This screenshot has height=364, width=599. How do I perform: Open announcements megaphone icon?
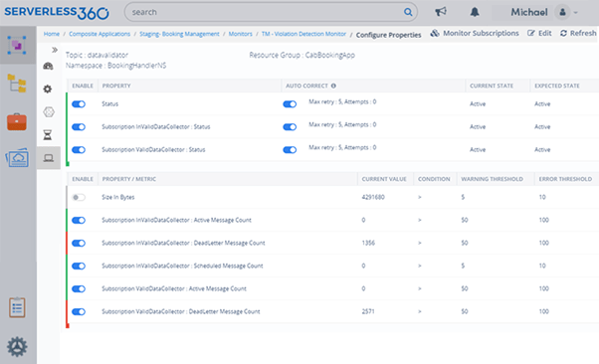[441, 12]
